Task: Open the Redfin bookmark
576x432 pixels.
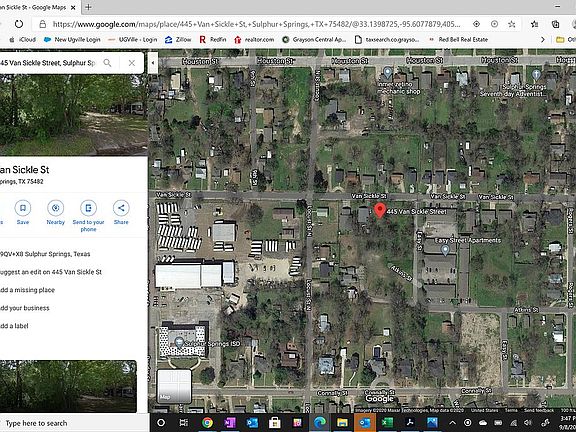Action: [x=213, y=39]
